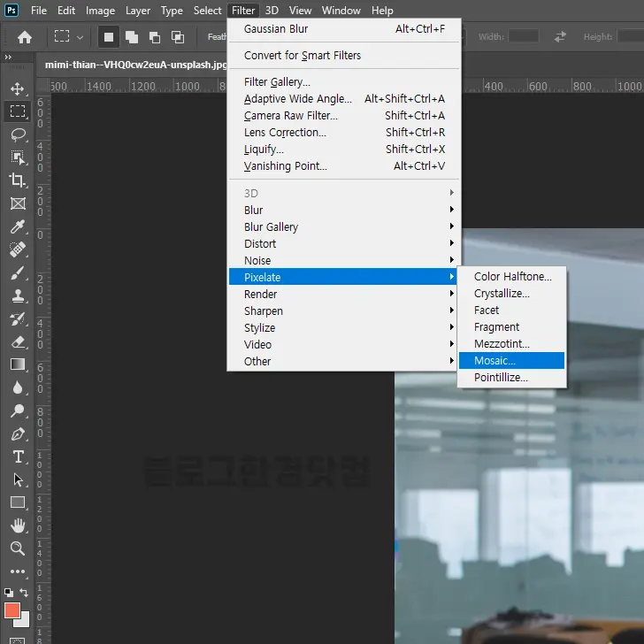Click Convert for Smart Filters
644x644 pixels.
click(303, 55)
